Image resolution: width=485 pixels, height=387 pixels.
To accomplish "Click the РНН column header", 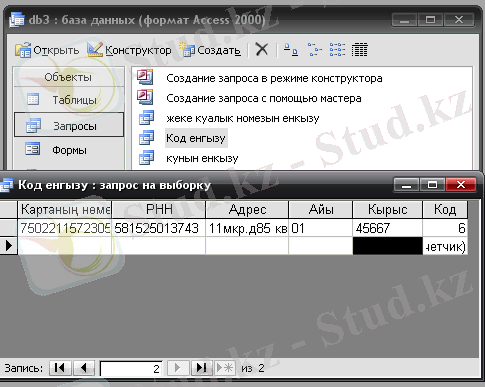I will point(159,210).
